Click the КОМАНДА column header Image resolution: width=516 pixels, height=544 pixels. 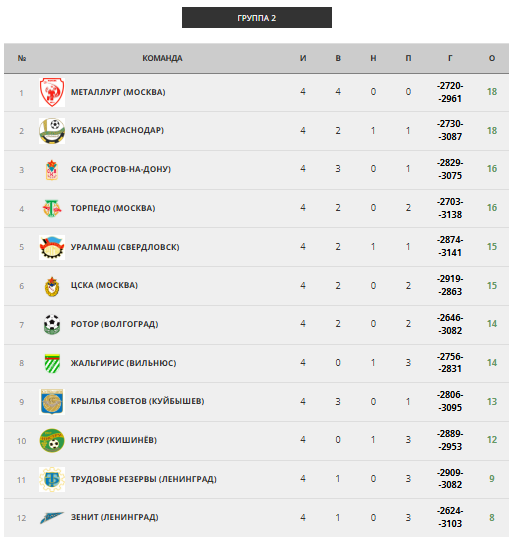tap(162, 58)
